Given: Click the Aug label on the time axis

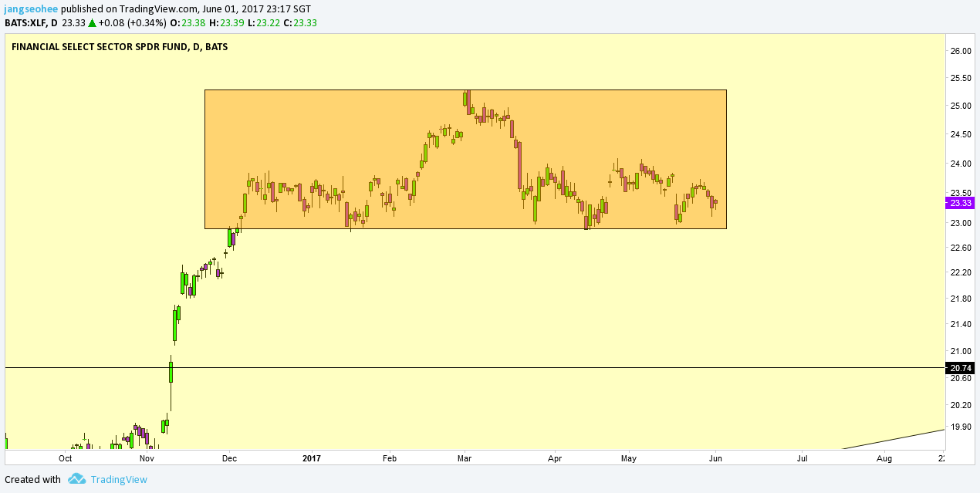Looking at the screenshot, I should [x=884, y=458].
